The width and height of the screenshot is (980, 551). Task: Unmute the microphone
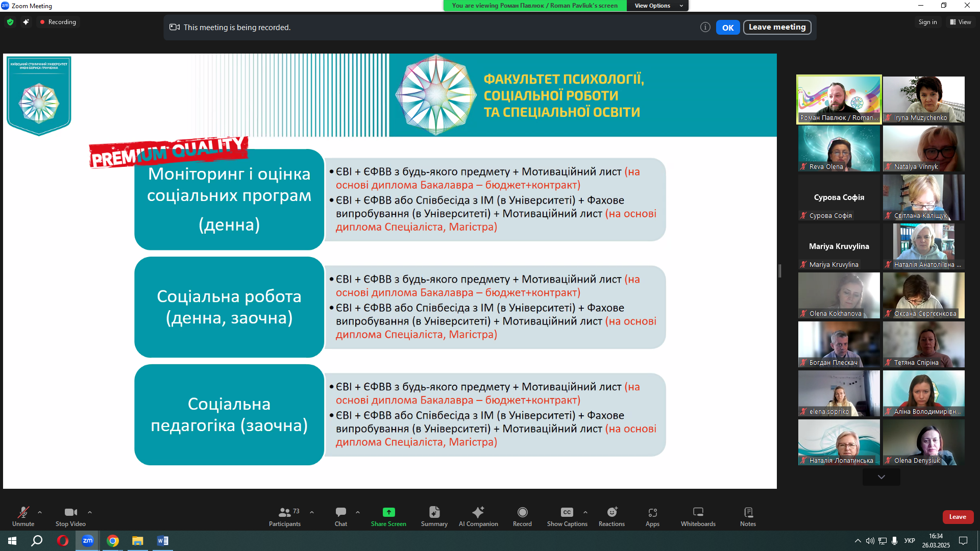click(x=23, y=516)
